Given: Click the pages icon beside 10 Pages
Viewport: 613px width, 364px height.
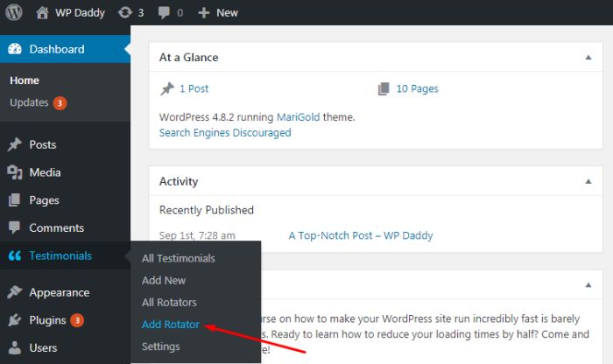Looking at the screenshot, I should coord(384,88).
